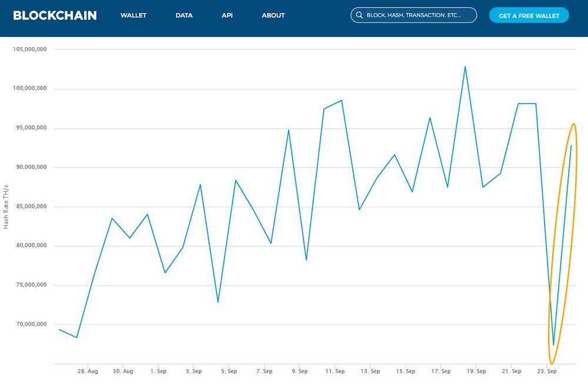Screen dimensions: 588x392
Task: Click the 15. Sep date label
Action: click(x=405, y=371)
